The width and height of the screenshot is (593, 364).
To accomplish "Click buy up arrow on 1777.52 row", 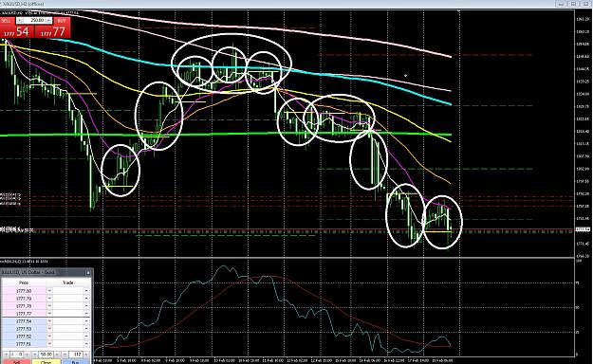I will coord(86,337).
